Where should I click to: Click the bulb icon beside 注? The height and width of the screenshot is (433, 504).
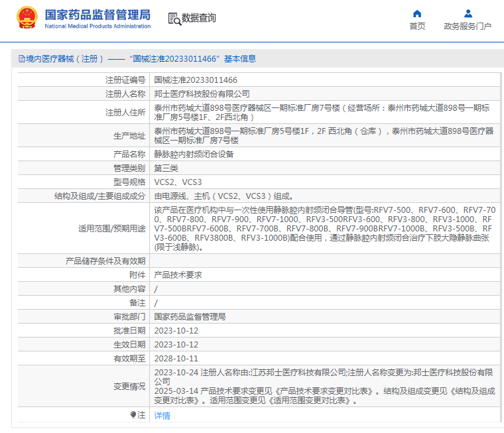133,414
